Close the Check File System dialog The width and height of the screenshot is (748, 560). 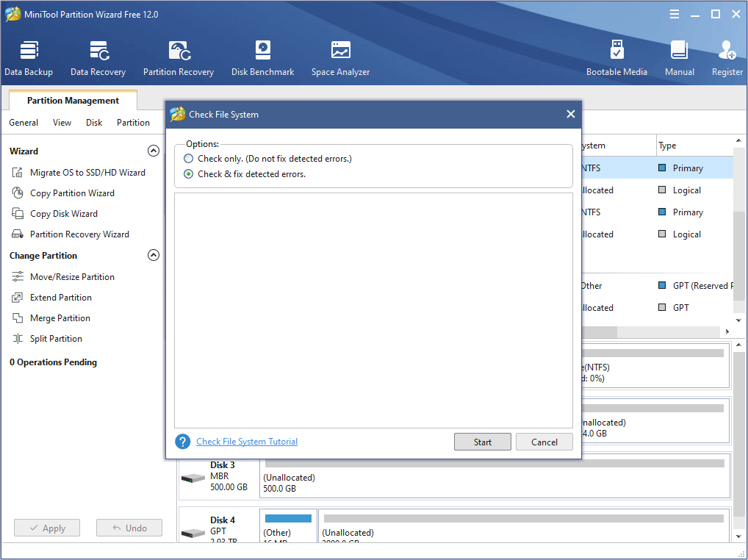tap(570, 114)
